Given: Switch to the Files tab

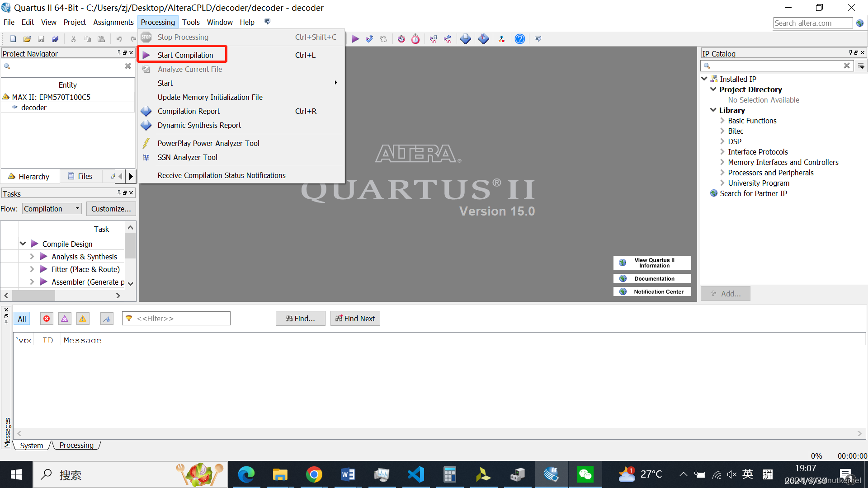Looking at the screenshot, I should pyautogui.click(x=80, y=176).
